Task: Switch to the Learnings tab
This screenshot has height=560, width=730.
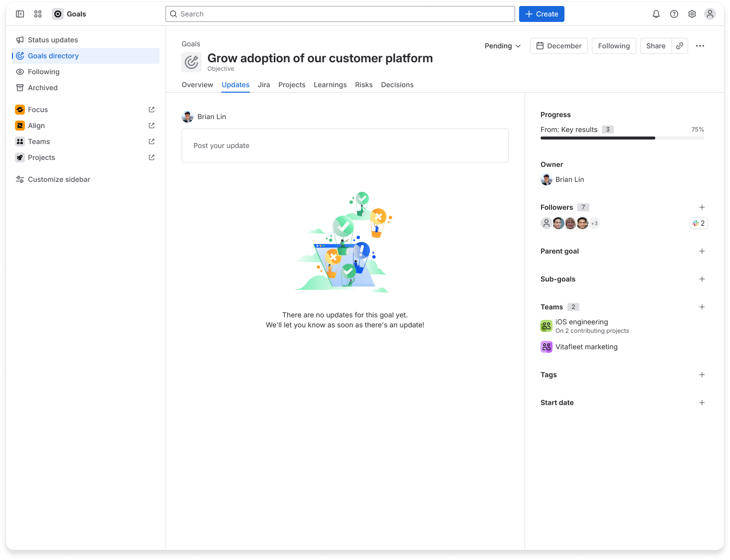Action: click(330, 85)
